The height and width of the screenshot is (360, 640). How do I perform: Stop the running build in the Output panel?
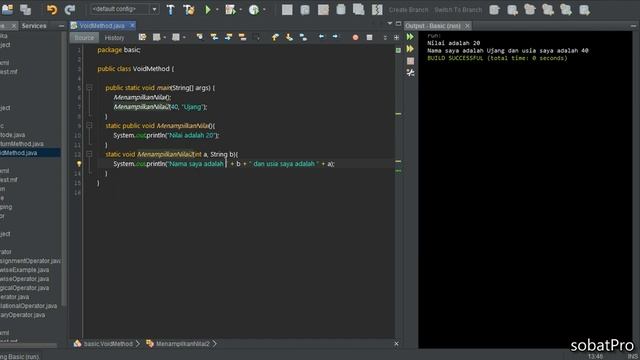[410, 61]
